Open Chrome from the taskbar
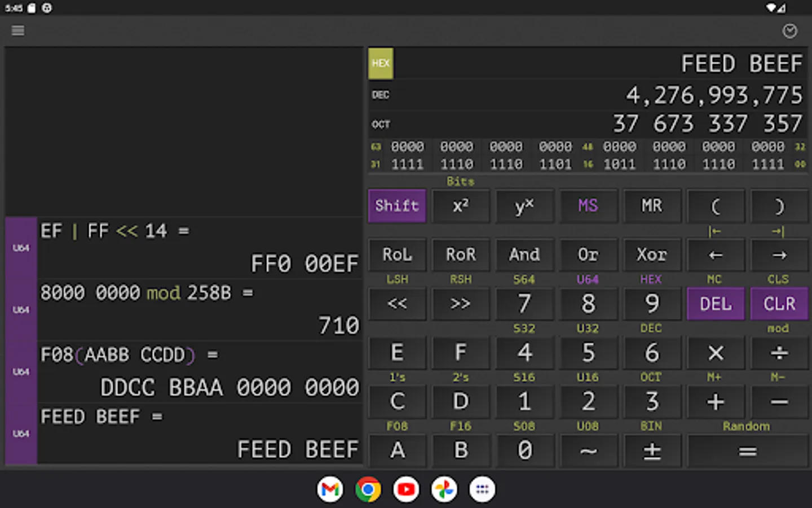This screenshot has width=812, height=508. tap(368, 489)
